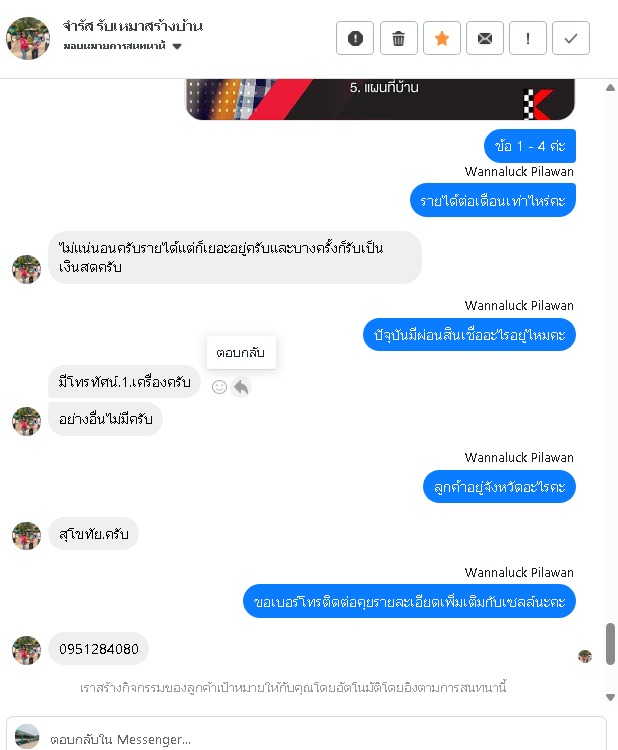Click the phone number 0951284080 message
The height and width of the screenshot is (750, 618).
[x=99, y=649]
